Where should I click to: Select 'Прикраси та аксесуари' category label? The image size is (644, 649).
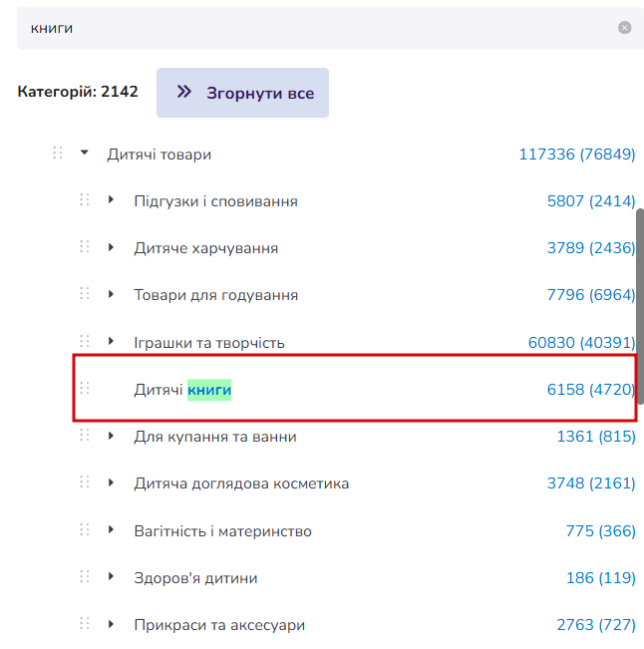pos(219,625)
